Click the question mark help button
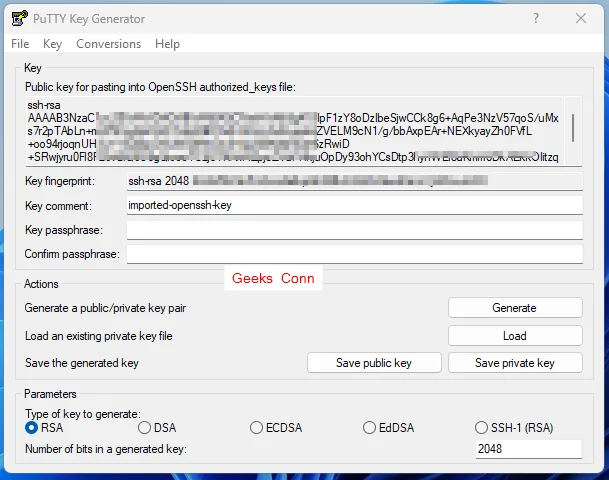The width and height of the screenshot is (609, 480). 536,18
